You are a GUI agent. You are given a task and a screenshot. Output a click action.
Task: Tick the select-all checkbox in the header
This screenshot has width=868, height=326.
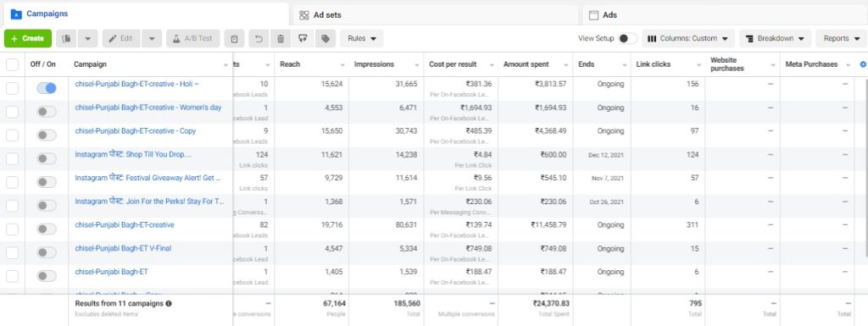[12, 64]
